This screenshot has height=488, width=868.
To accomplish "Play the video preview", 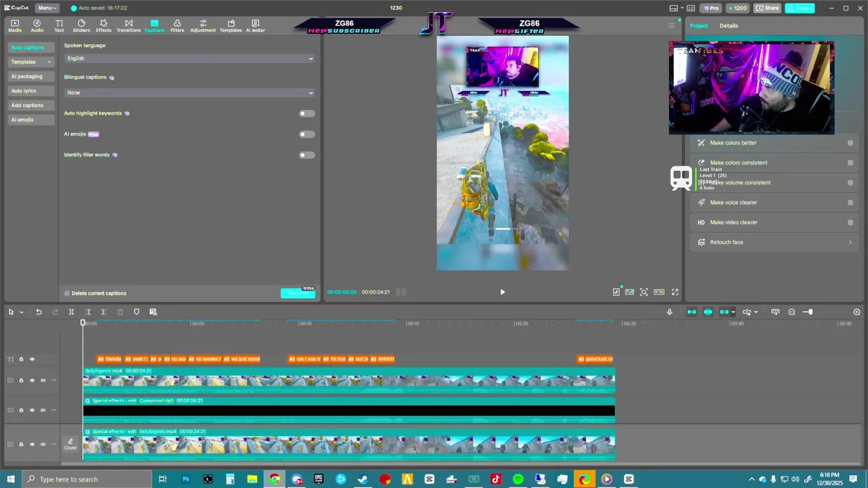I will [502, 292].
